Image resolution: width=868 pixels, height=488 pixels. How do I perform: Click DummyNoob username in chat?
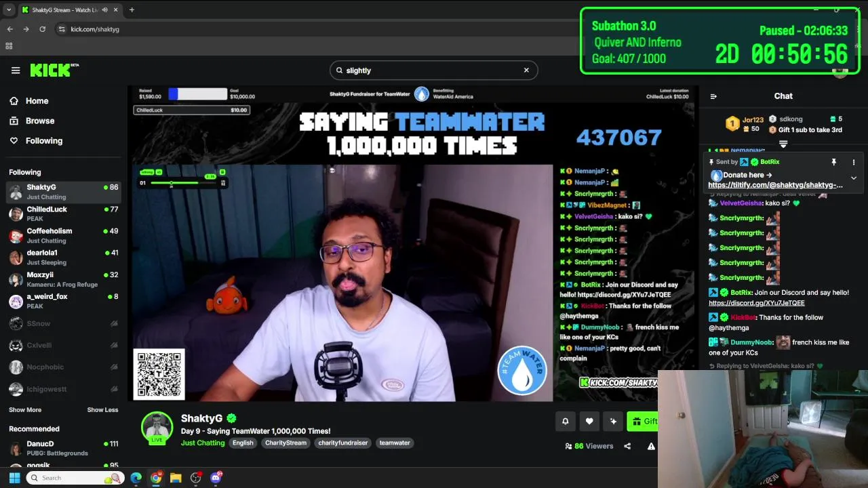(751, 342)
